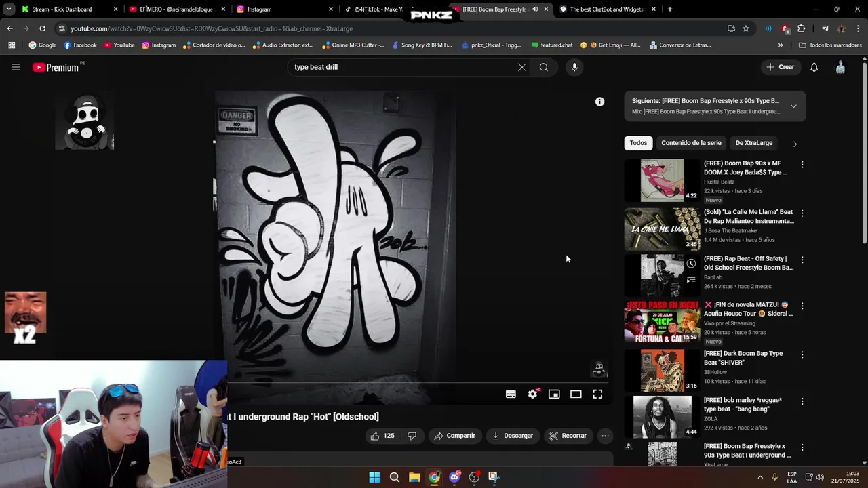Open the browser tab search dropdown

point(9,9)
